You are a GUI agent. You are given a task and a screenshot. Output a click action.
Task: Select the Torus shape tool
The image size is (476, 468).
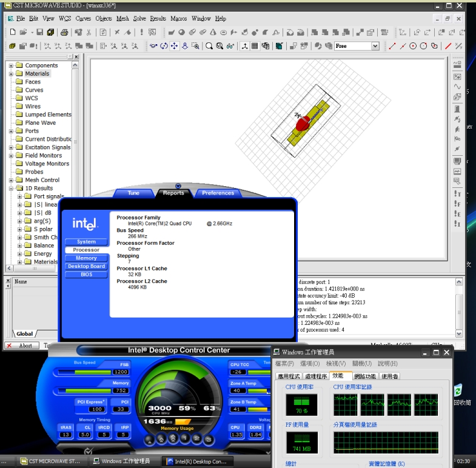223,32
